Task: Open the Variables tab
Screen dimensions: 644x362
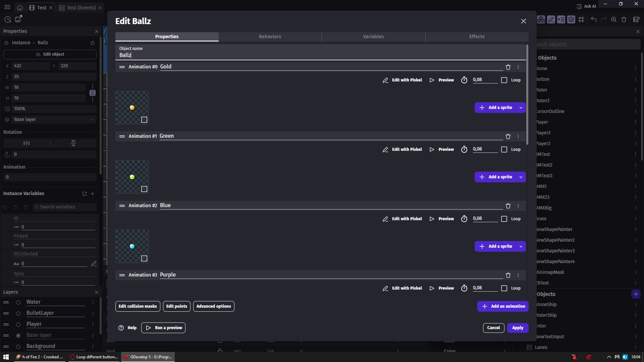Action: click(x=373, y=37)
